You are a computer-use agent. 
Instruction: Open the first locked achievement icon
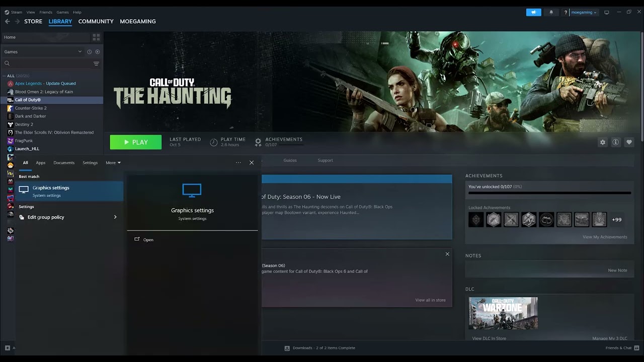tap(476, 220)
